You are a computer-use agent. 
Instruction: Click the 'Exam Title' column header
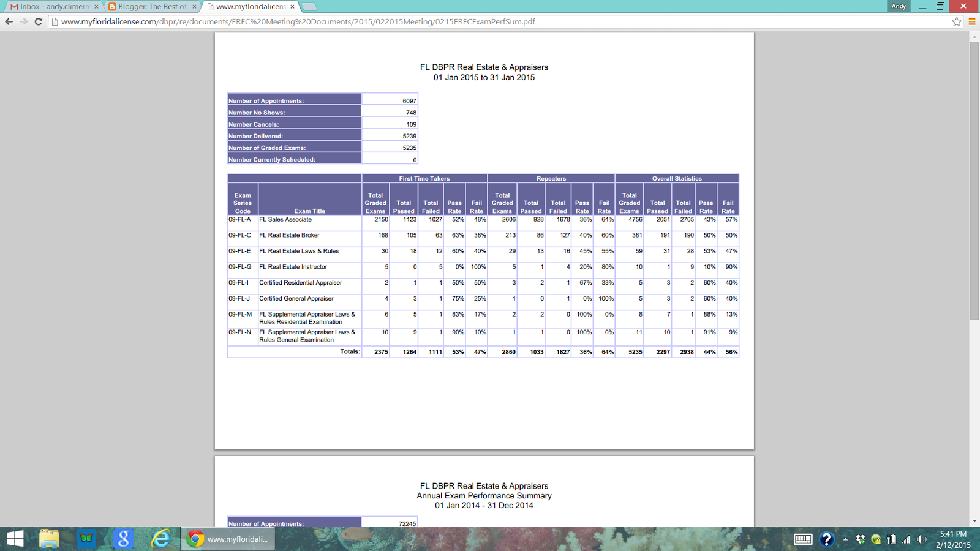tap(310, 211)
